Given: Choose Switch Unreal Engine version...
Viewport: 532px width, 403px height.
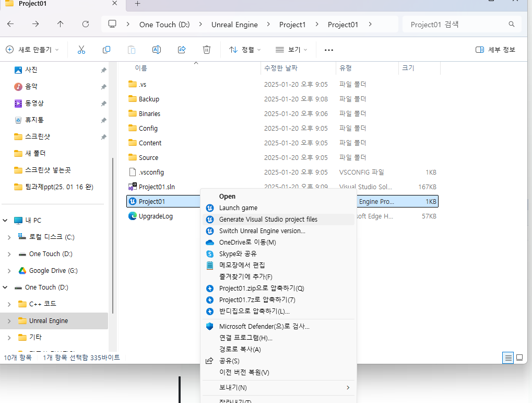Looking at the screenshot, I should [279, 231].
